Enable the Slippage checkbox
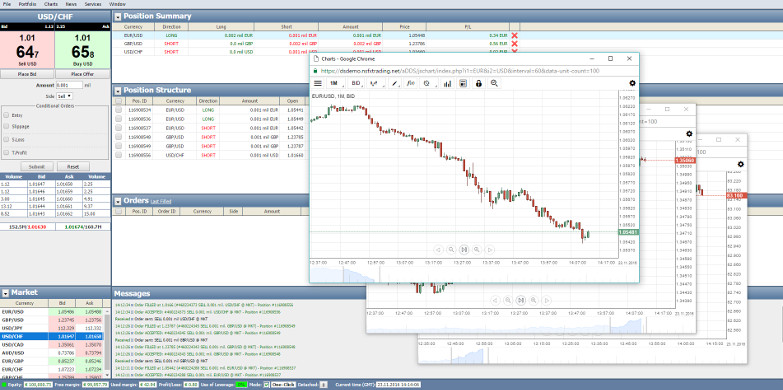The width and height of the screenshot is (783, 390). pyautogui.click(x=6, y=127)
